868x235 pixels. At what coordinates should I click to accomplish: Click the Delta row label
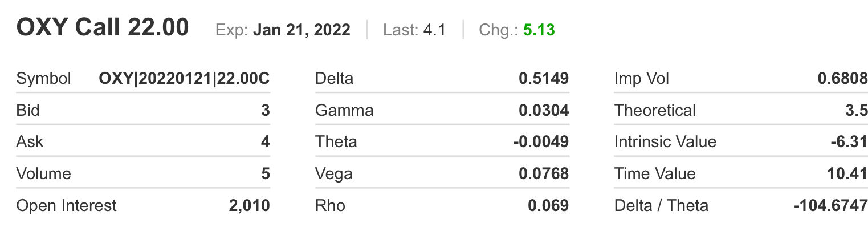coord(334,79)
